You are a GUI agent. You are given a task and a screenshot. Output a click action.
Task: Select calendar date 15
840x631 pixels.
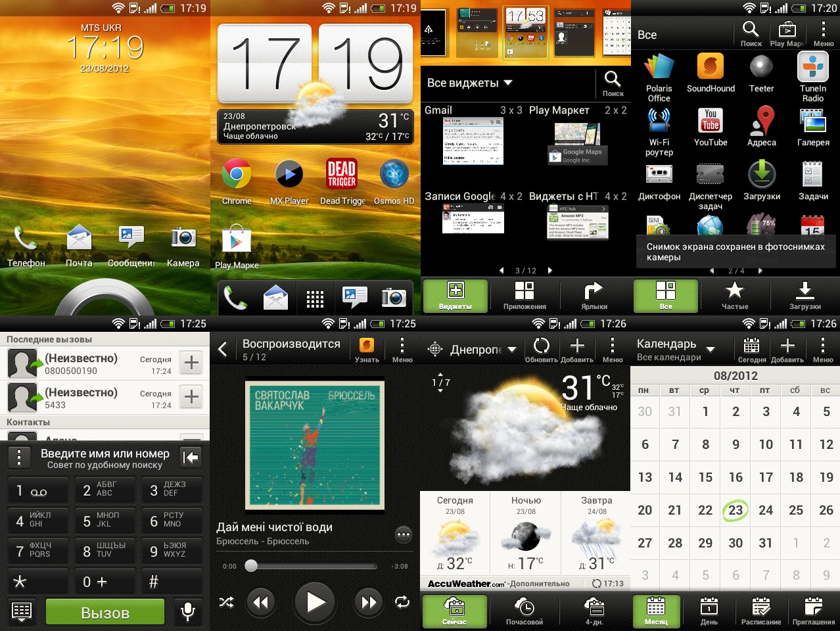[705, 477]
